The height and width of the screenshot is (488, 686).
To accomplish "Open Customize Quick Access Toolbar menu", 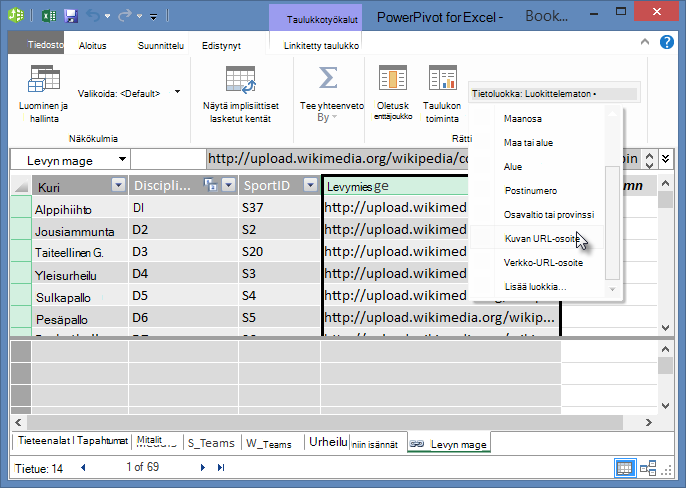I will click(154, 17).
